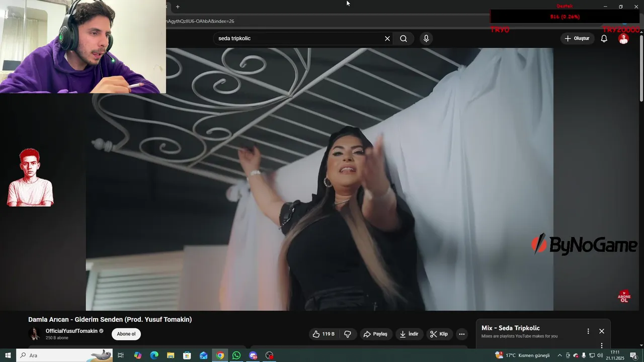The width and height of the screenshot is (644, 362).
Task: Click the Windows taskbar 'Ara' search box
Action: tap(64, 355)
